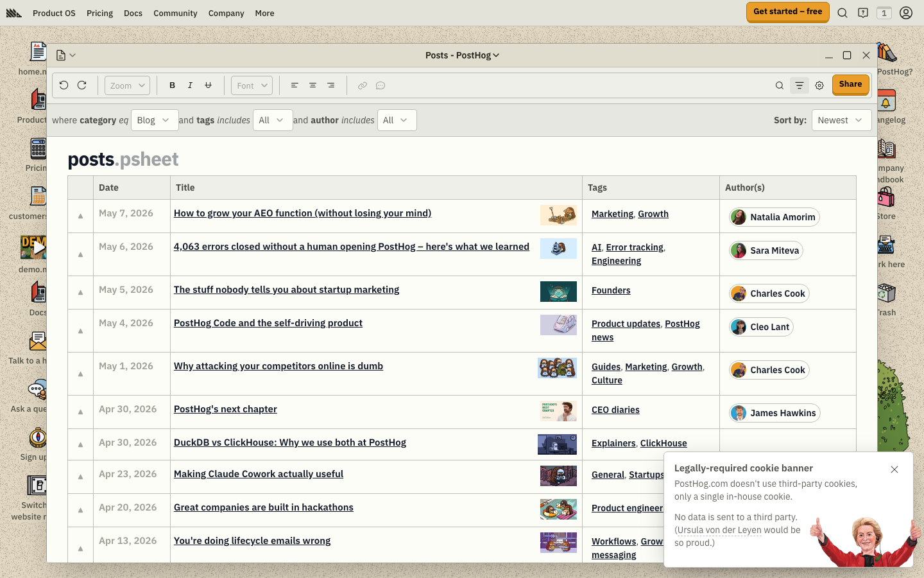The height and width of the screenshot is (578, 924).
Task: Open the demo video desktop icon
Action: tap(33, 254)
